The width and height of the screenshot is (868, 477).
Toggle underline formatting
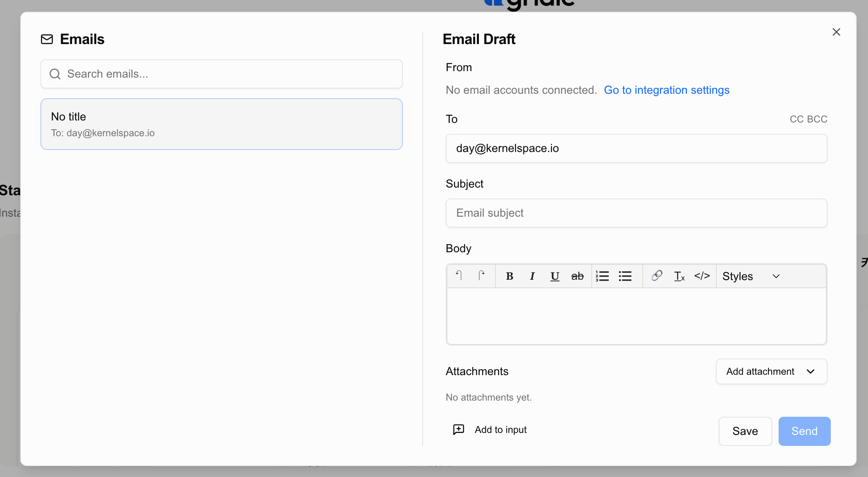[x=555, y=276]
